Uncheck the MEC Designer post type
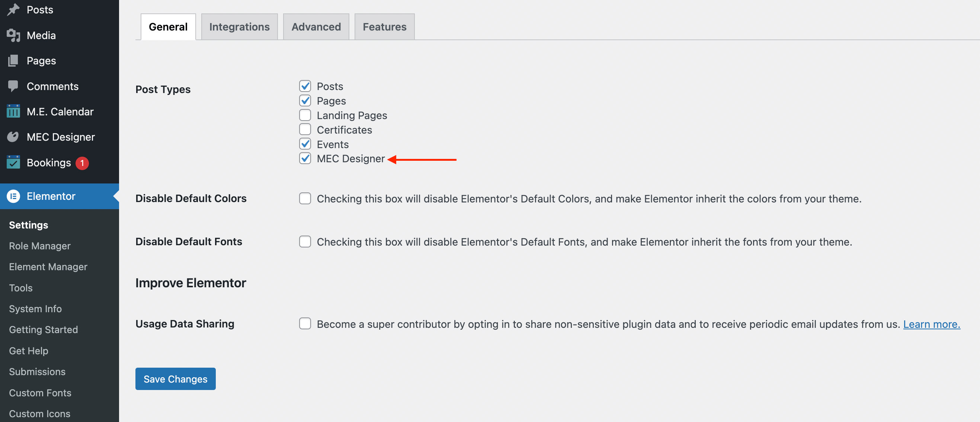The image size is (980, 422). point(305,158)
